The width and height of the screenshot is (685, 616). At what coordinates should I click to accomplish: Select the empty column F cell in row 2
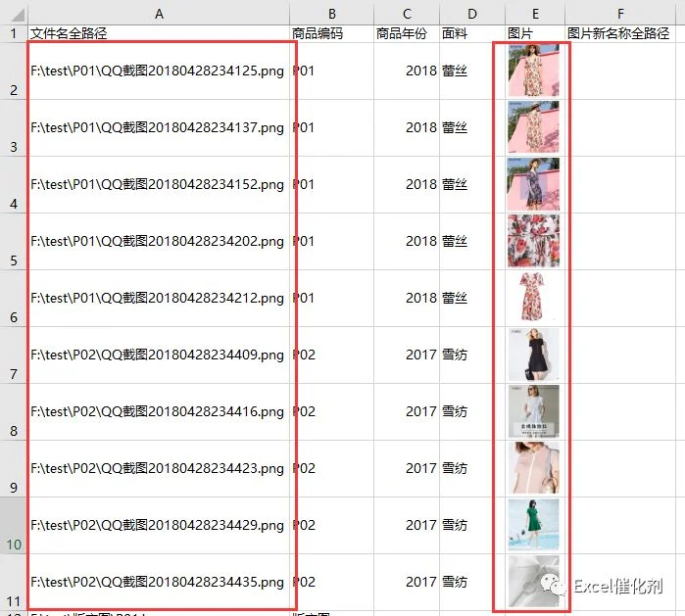coord(620,71)
